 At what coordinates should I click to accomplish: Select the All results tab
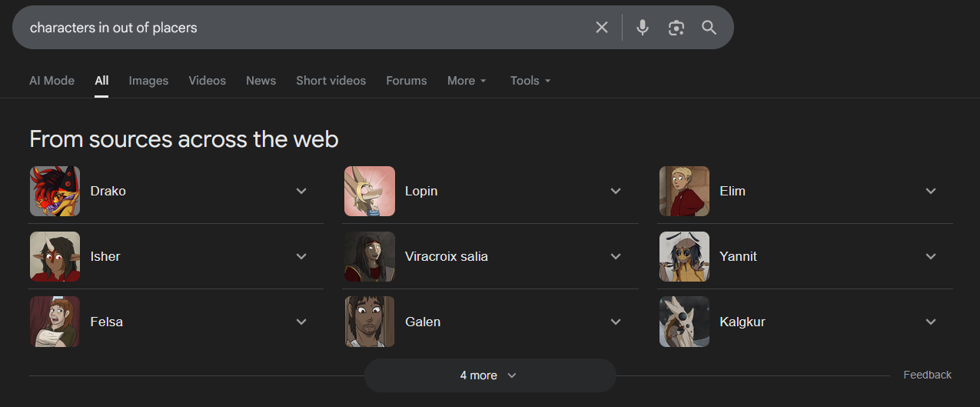[x=101, y=80]
